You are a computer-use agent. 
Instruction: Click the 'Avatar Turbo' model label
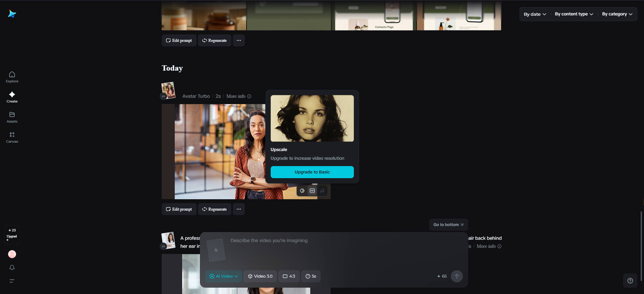(x=196, y=96)
